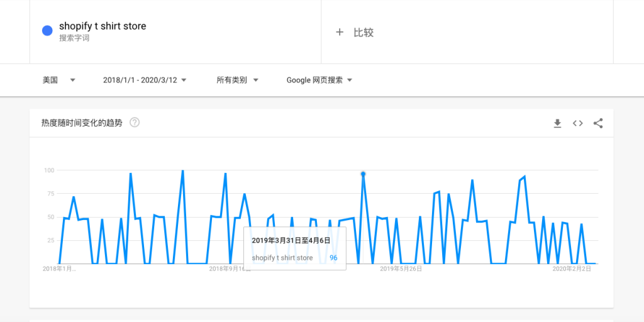Open the Google 网页搜索 search type dropdown

point(319,80)
